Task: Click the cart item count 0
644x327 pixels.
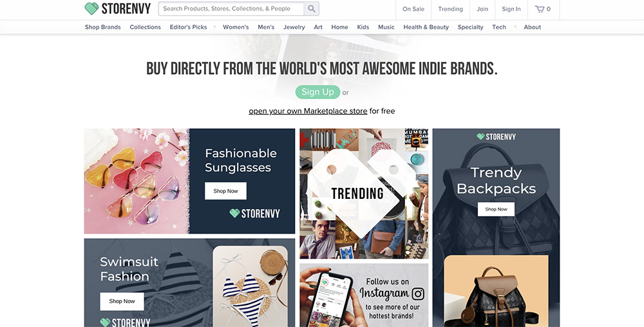Action: pyautogui.click(x=549, y=9)
